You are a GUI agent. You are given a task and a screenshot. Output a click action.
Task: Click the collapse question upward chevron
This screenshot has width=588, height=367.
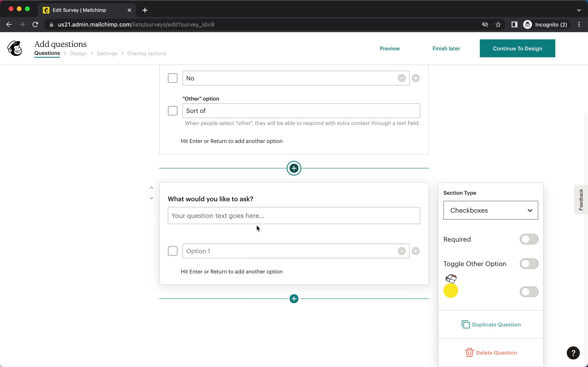[151, 188]
